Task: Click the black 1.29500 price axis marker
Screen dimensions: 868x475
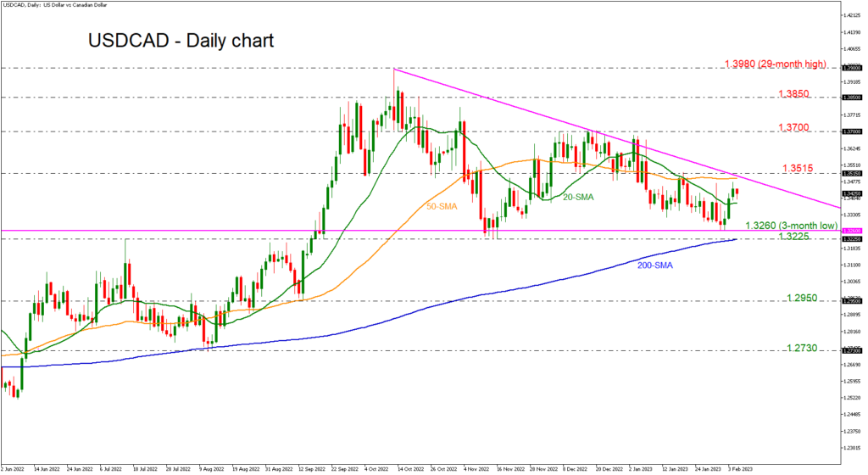Action: [851, 301]
